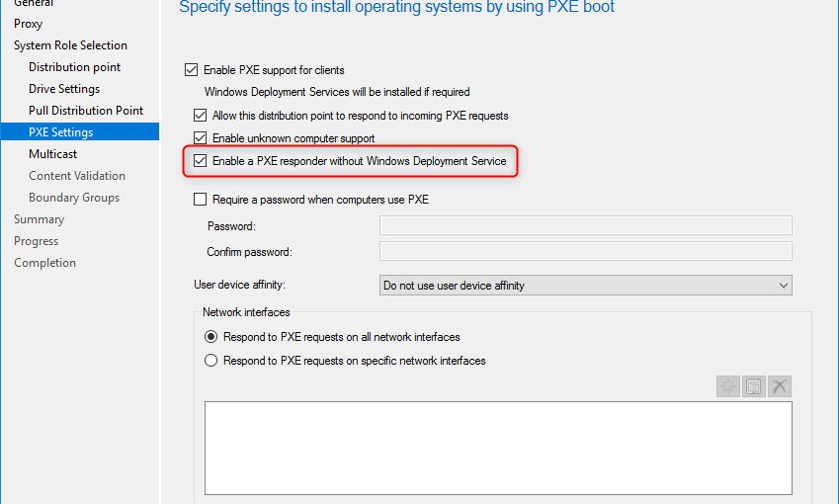Image resolution: width=839 pixels, height=504 pixels.
Task: Open Pull Distribution Point step
Action: pyautogui.click(x=86, y=111)
